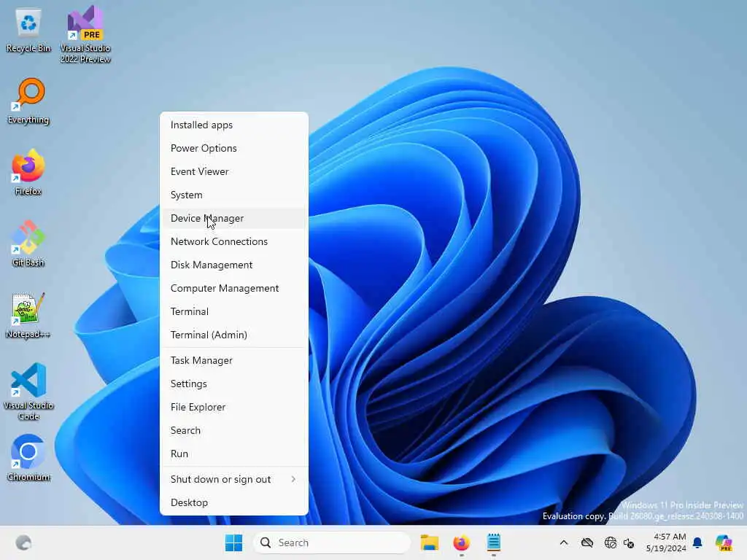747x560 pixels.
Task: Select System in the context menu
Action: click(x=234, y=195)
